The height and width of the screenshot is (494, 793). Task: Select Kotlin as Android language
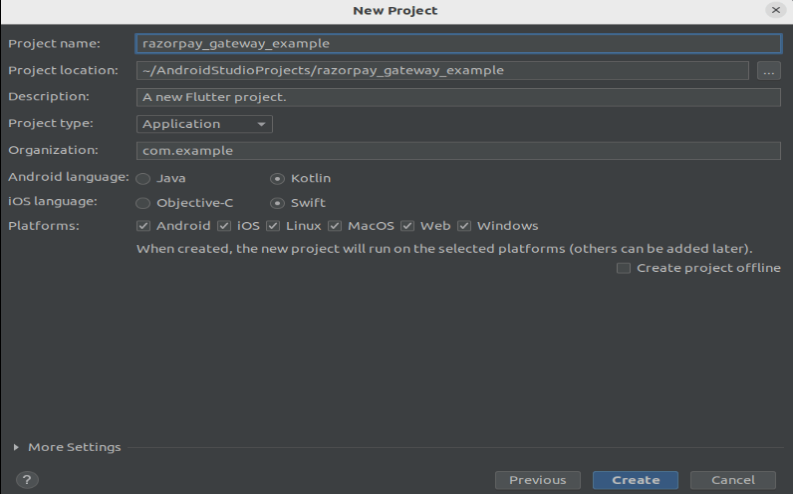[x=277, y=178]
